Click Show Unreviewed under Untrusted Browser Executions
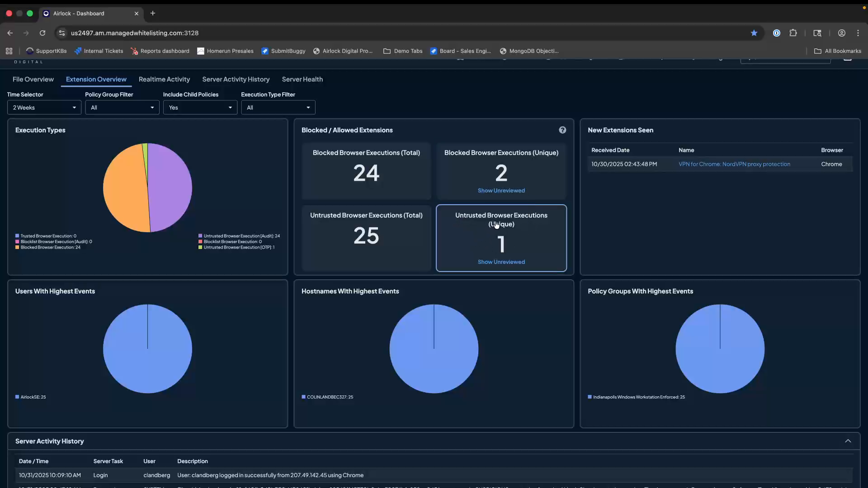Image resolution: width=868 pixels, height=488 pixels. point(501,262)
